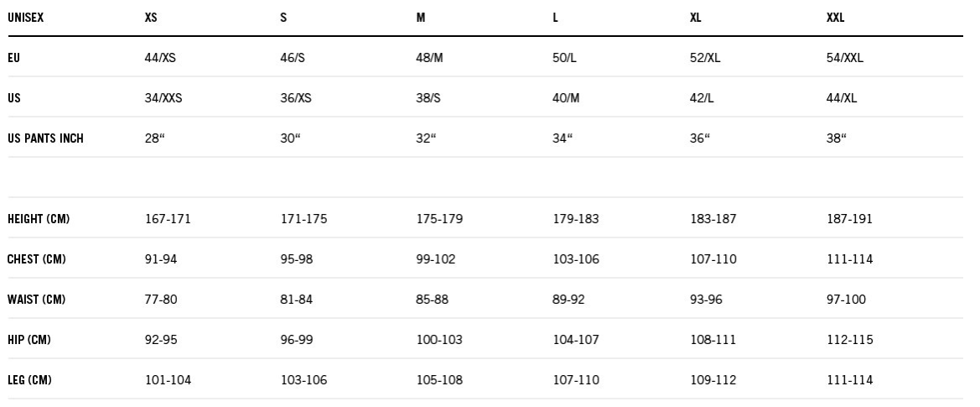The image size is (980, 407).
Task: Select hip value 96-99
Action: coord(296,340)
